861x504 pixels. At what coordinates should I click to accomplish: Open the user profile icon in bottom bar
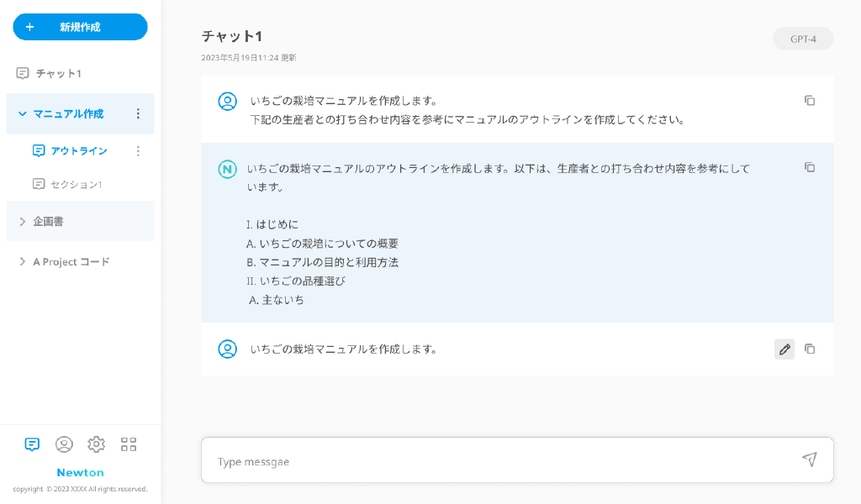tap(64, 444)
